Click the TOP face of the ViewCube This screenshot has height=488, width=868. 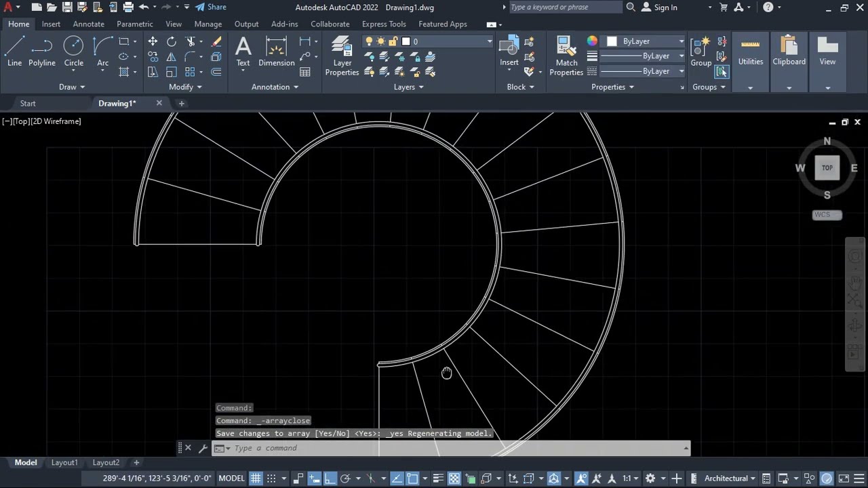click(x=827, y=168)
